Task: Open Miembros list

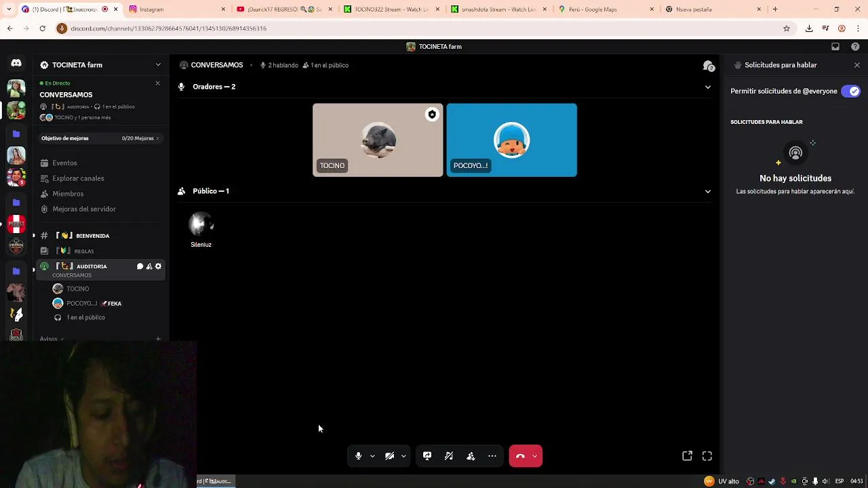Action: tap(68, 194)
